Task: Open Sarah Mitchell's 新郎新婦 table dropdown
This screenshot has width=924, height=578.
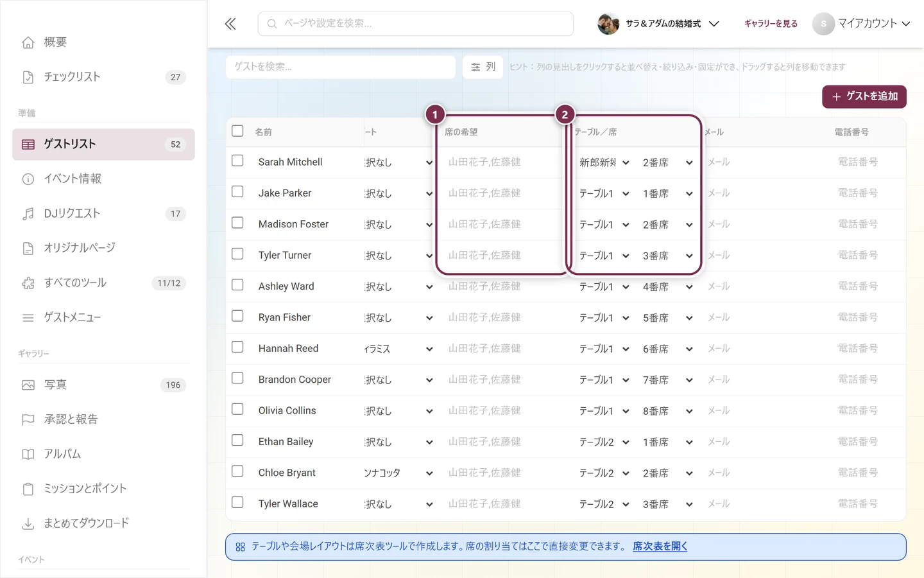Action: (604, 162)
